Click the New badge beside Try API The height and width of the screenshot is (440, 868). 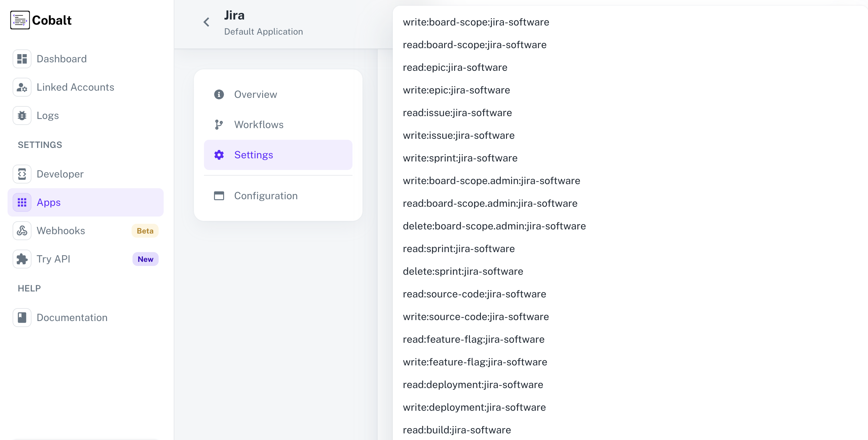coord(145,259)
